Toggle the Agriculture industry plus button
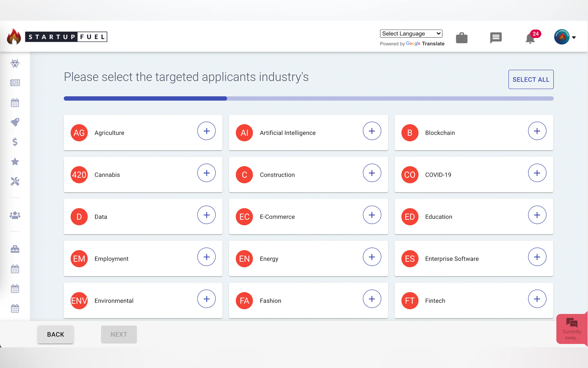The height and width of the screenshot is (368, 588). 206,131
